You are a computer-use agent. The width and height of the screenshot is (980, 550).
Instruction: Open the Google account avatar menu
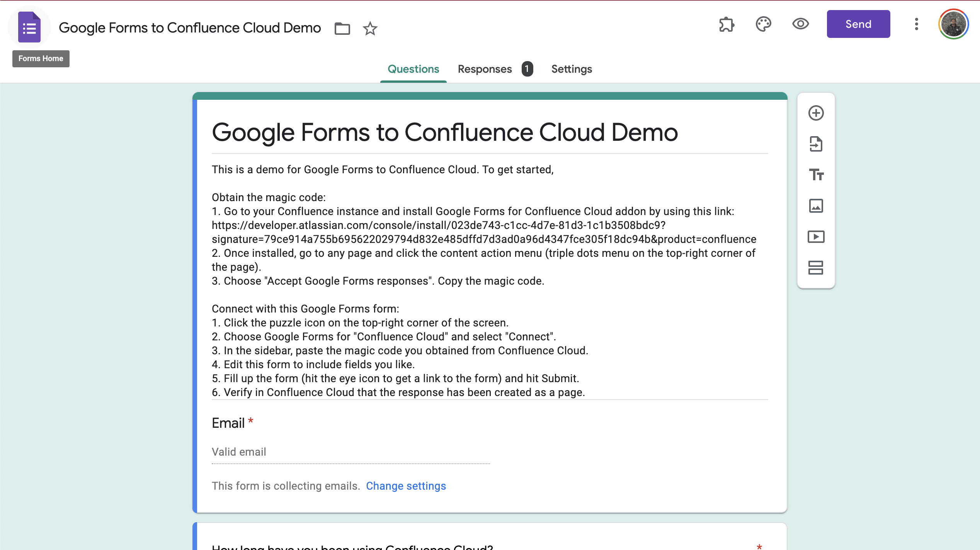click(x=953, y=24)
